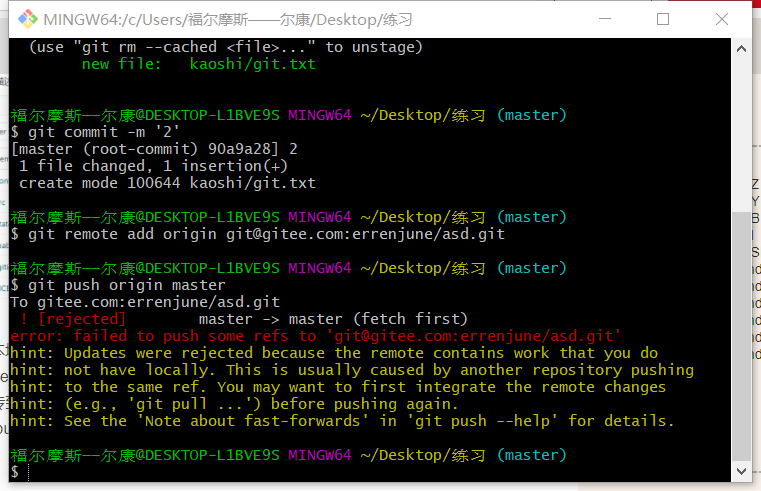Screen dimensions: 761x491
Task: Click 'hint: Updates were rejected because' line
Action: (334, 353)
